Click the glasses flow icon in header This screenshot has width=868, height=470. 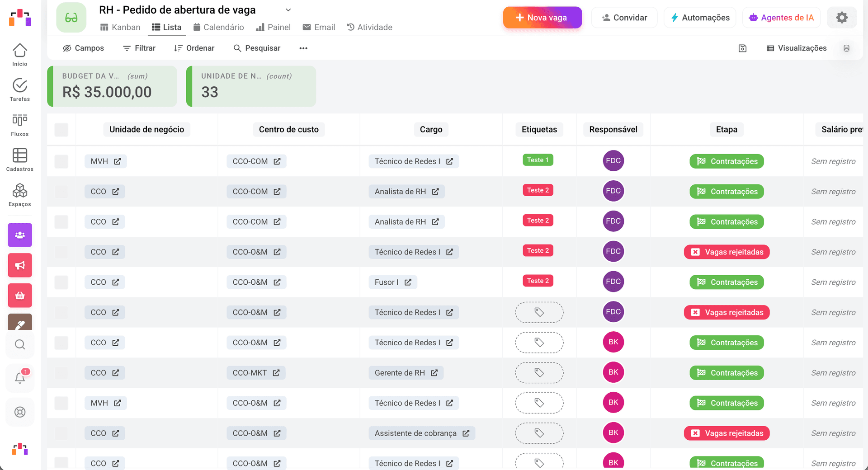[x=71, y=18]
